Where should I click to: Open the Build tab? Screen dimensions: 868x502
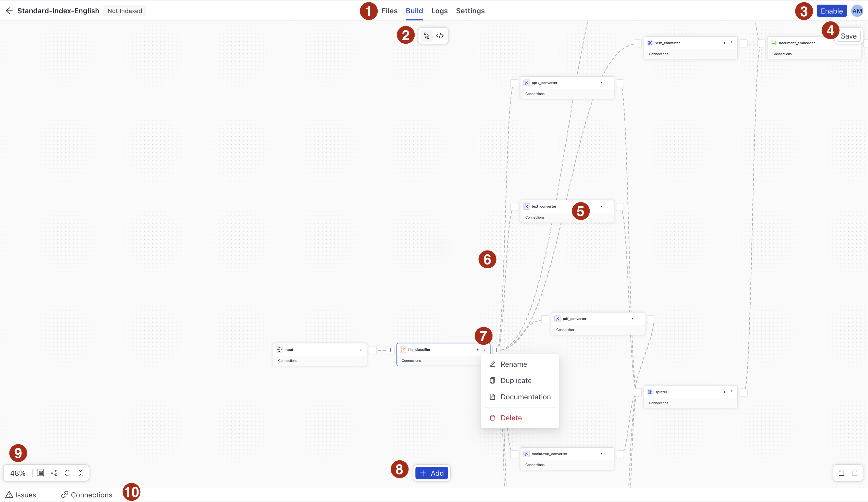(414, 11)
